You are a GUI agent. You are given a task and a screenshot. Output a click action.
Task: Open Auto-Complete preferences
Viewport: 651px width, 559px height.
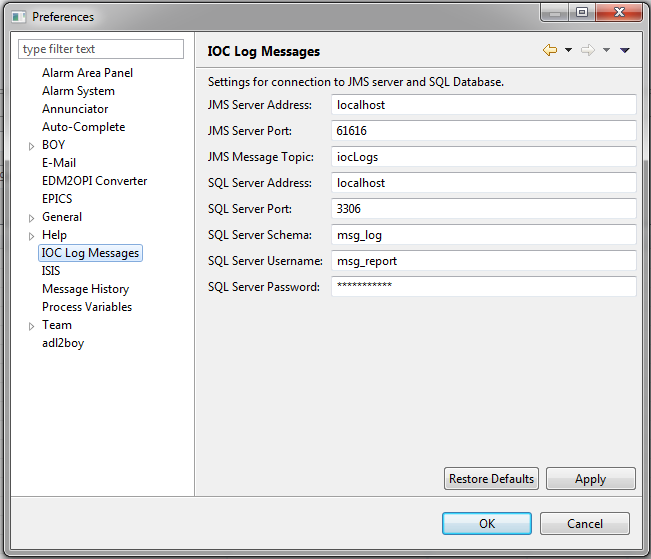pos(83,127)
